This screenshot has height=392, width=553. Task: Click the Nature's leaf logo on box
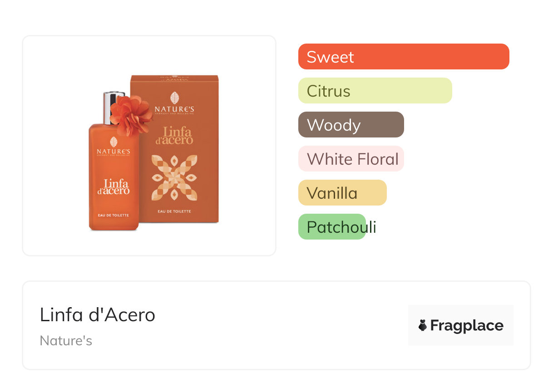pyautogui.click(x=174, y=98)
